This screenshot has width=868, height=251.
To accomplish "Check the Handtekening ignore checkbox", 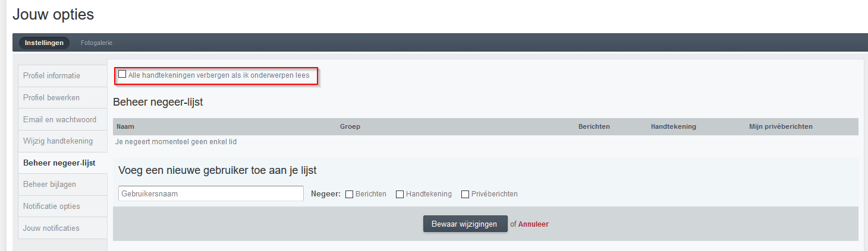I will click(400, 194).
